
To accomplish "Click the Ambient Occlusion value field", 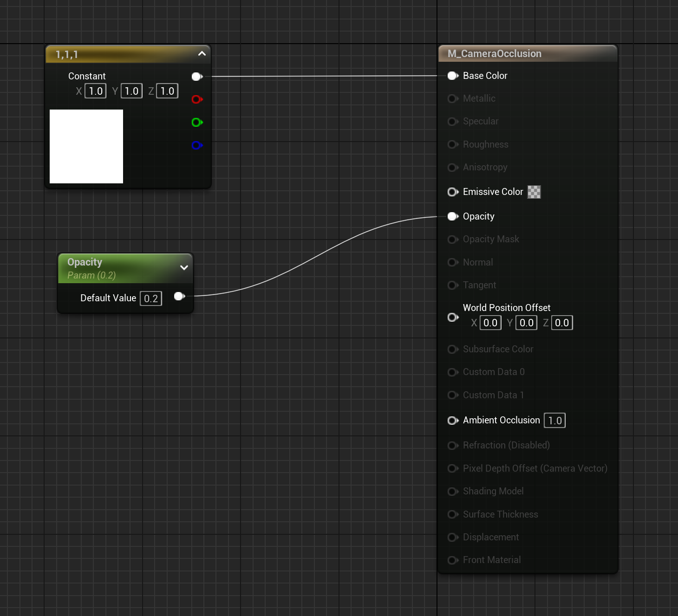I will pyautogui.click(x=555, y=421).
